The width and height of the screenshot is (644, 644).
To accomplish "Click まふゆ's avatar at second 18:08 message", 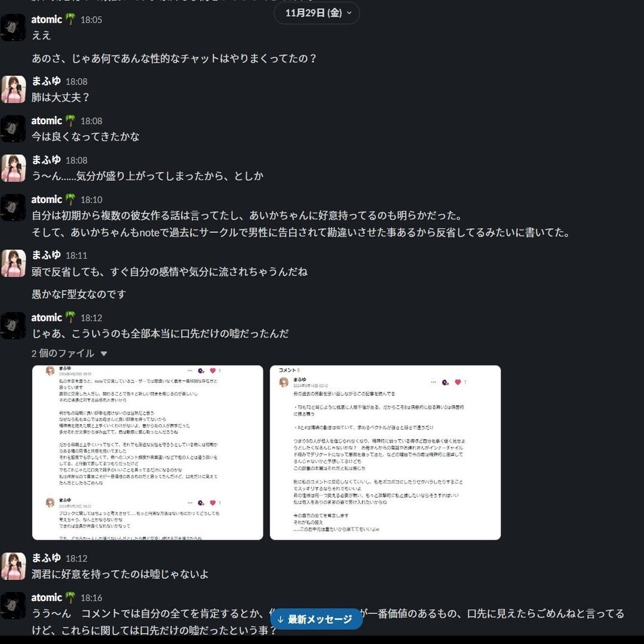I will [13, 168].
